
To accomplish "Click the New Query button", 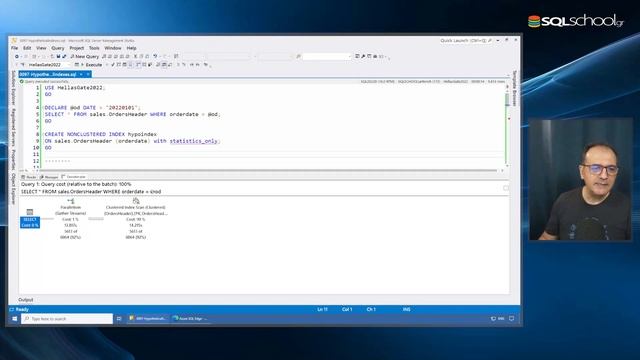I will (x=84, y=56).
